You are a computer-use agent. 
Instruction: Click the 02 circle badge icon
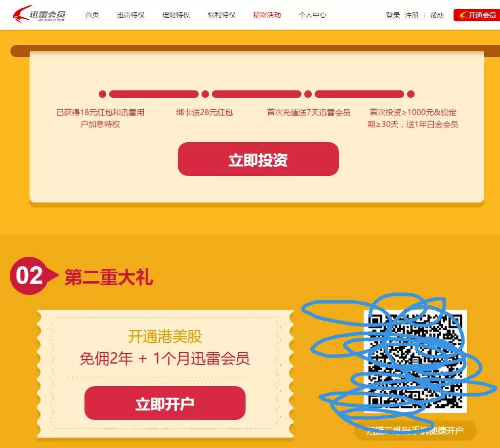[x=30, y=276]
